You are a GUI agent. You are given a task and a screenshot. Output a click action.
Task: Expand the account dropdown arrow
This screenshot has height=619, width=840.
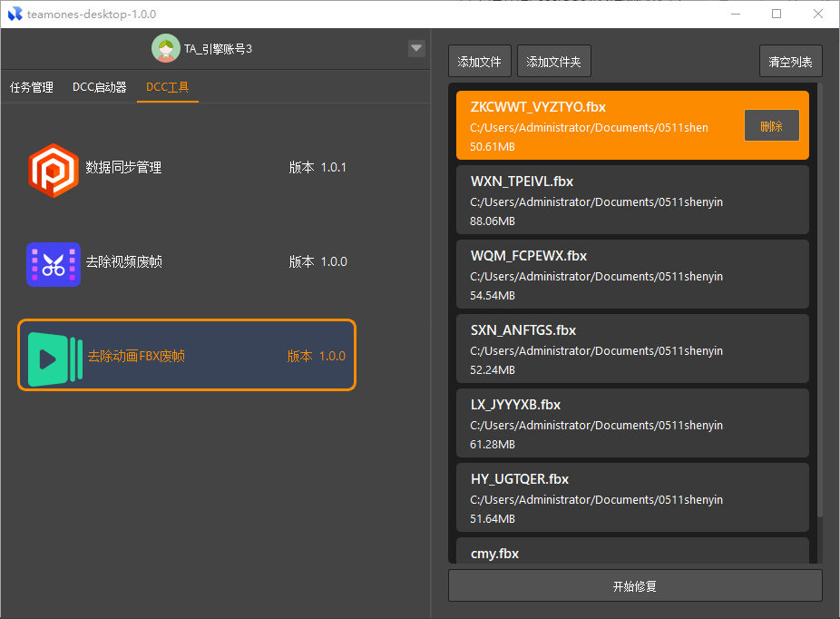416,48
